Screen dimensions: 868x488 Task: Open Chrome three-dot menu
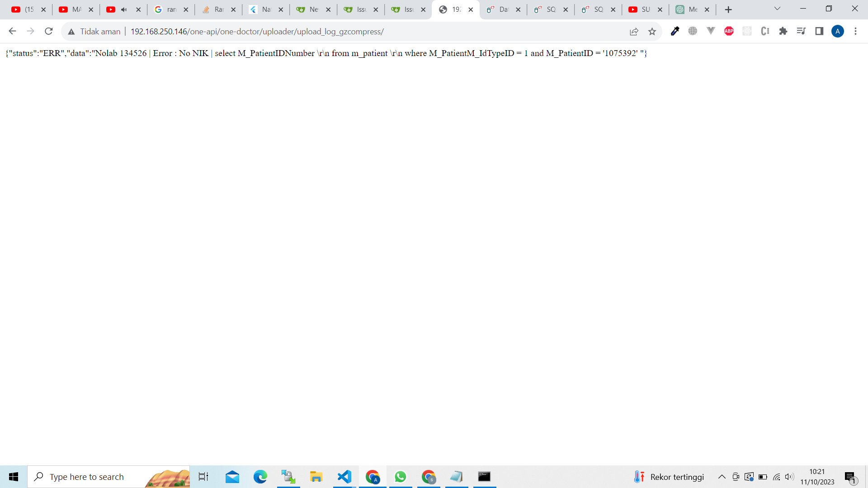pos(855,31)
